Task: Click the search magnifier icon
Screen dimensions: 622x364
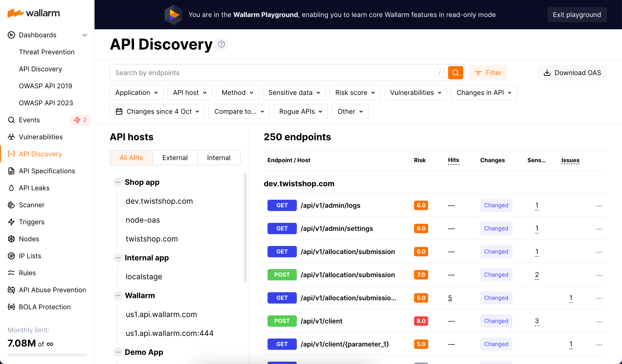Action: coord(455,72)
